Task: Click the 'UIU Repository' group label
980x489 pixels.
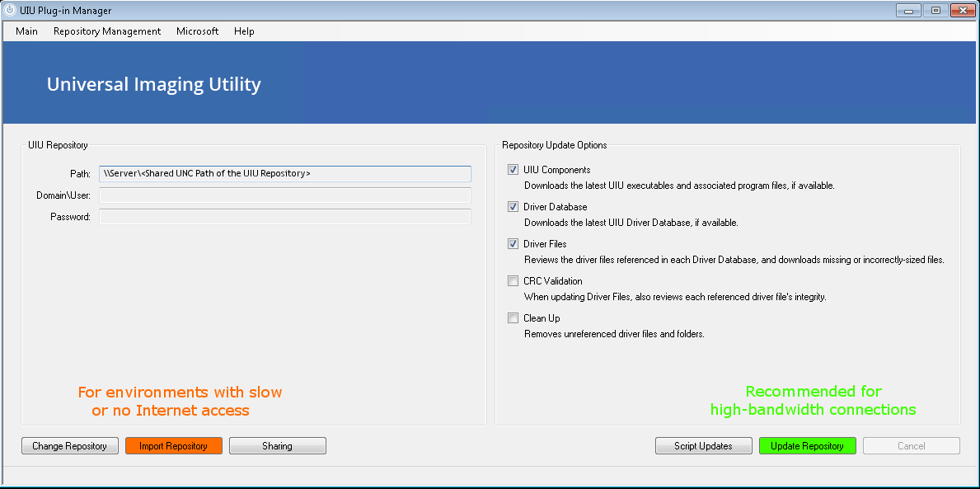Action: (x=59, y=145)
